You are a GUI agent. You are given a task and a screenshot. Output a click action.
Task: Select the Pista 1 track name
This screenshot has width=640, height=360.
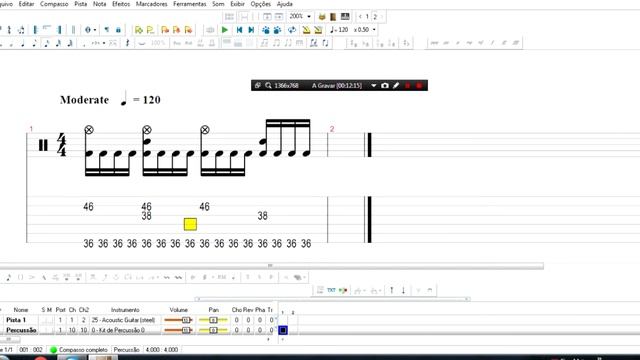(16, 320)
